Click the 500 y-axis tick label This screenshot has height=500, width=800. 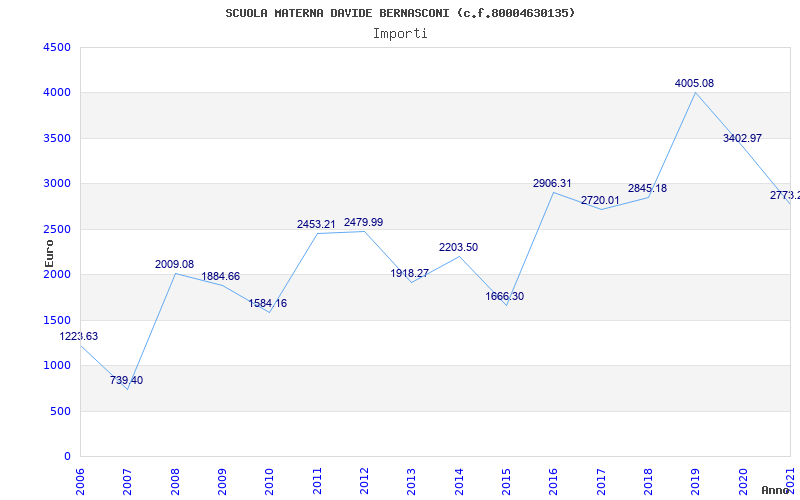click(61, 411)
